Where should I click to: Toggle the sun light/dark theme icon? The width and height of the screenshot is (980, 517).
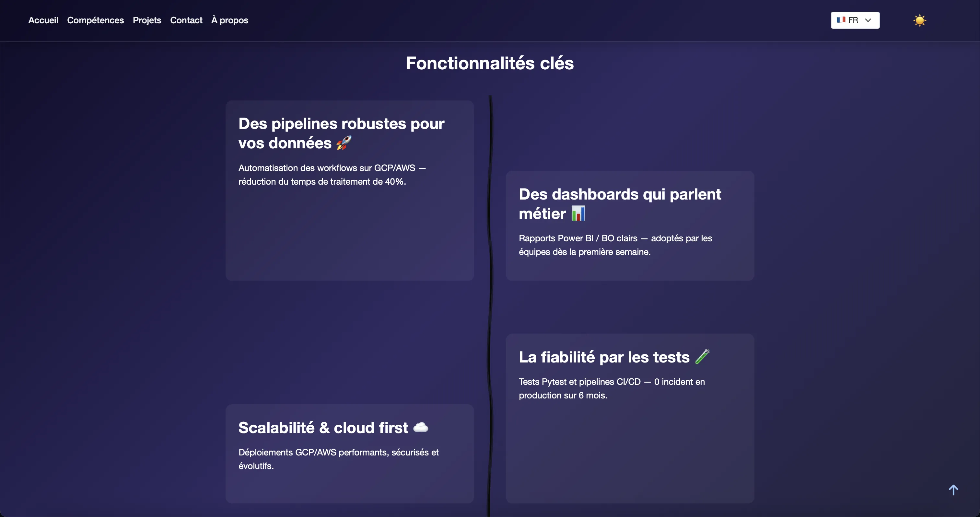[919, 20]
